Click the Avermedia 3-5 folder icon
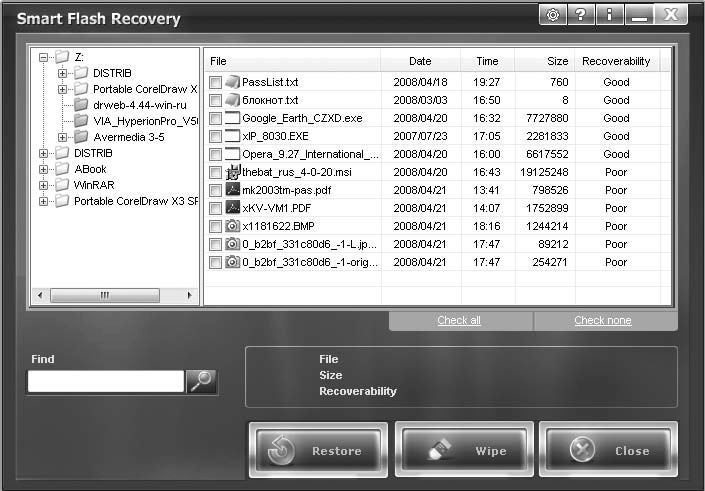 tap(81, 137)
